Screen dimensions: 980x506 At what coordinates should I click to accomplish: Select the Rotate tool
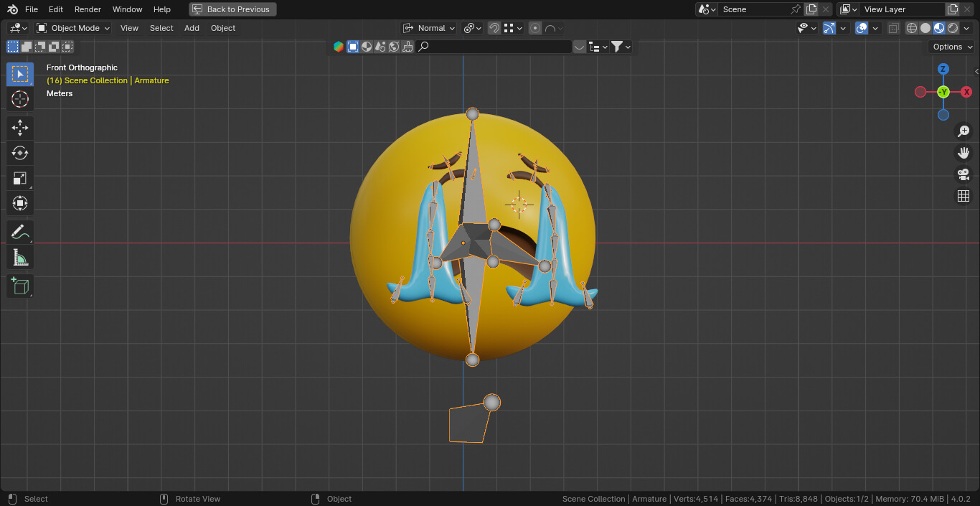[x=20, y=154]
